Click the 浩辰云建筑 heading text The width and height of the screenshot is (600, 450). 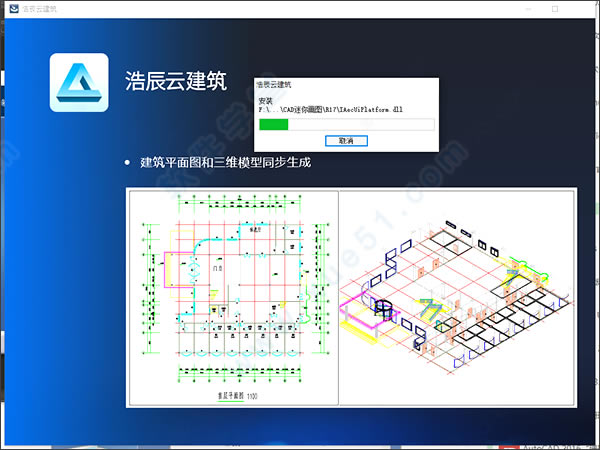[176, 81]
